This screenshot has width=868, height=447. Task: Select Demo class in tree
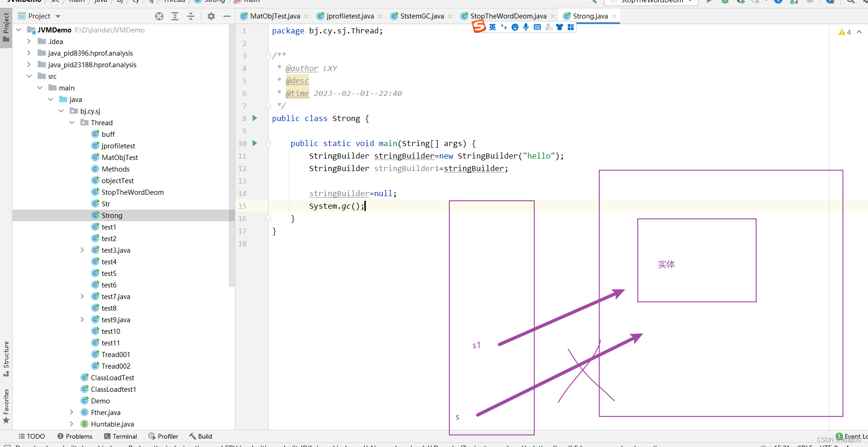(100, 401)
